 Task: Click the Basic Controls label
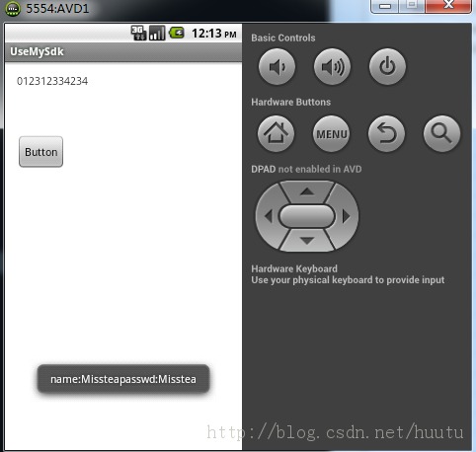[283, 38]
